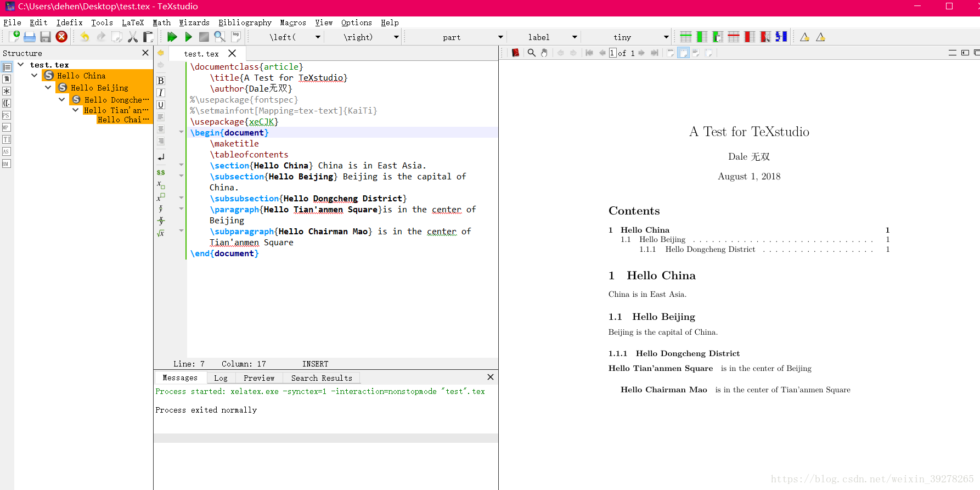
Task: Build and view with the double green arrow
Action: pos(172,37)
